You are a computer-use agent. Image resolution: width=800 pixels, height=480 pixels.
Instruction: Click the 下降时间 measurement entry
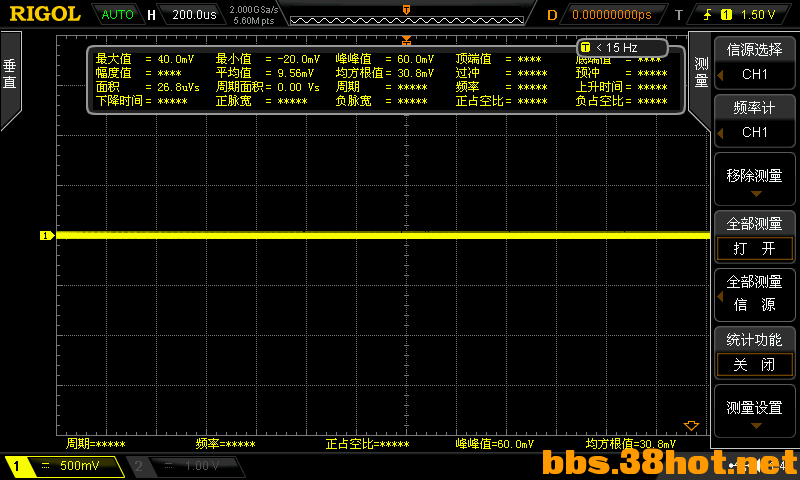click(141, 101)
